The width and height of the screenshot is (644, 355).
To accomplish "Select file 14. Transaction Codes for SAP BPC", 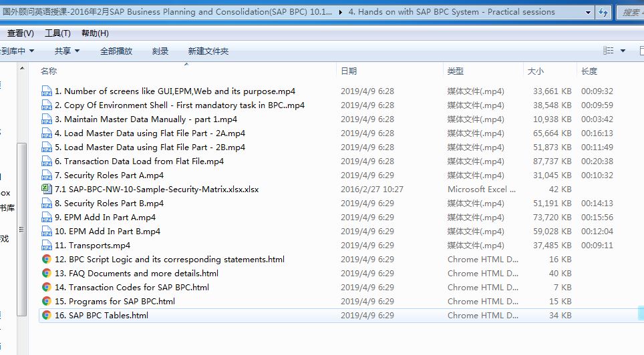I will point(132,288).
